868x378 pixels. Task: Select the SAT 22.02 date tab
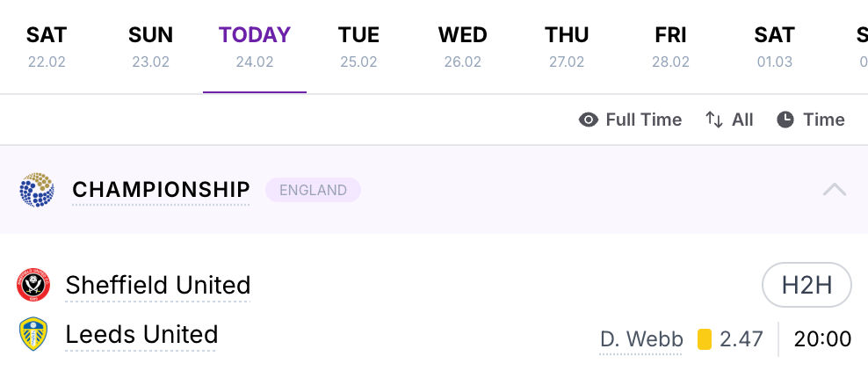[47, 47]
